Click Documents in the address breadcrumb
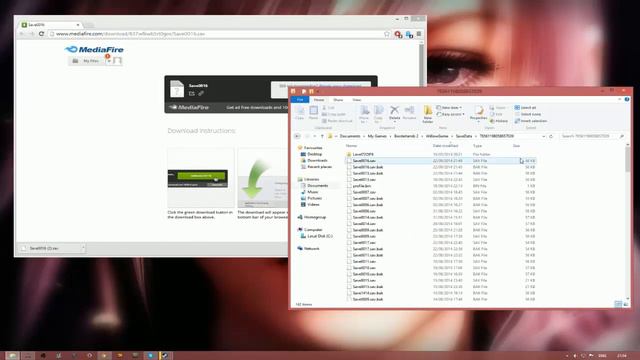 point(350,136)
